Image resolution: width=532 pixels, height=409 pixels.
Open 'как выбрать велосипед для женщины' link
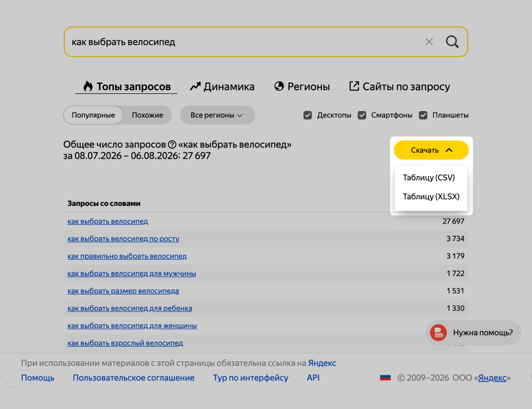coord(132,326)
